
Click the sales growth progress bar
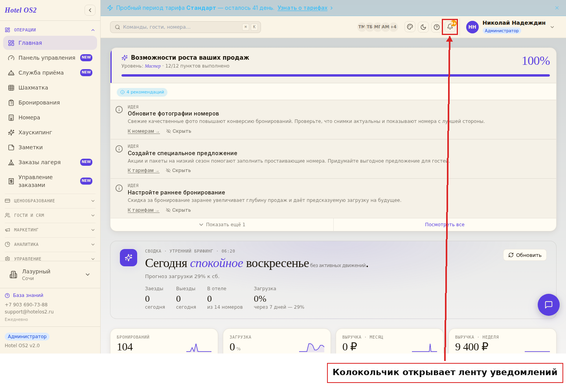pyautogui.click(x=336, y=75)
